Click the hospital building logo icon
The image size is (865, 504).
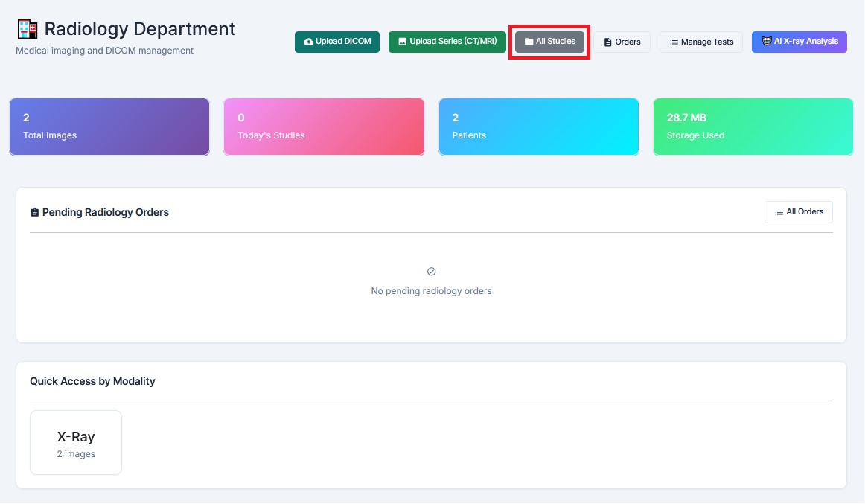[x=27, y=29]
